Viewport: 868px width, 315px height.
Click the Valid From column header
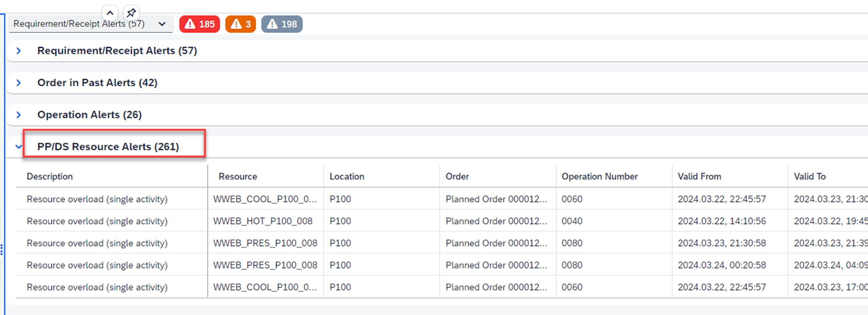pos(699,177)
